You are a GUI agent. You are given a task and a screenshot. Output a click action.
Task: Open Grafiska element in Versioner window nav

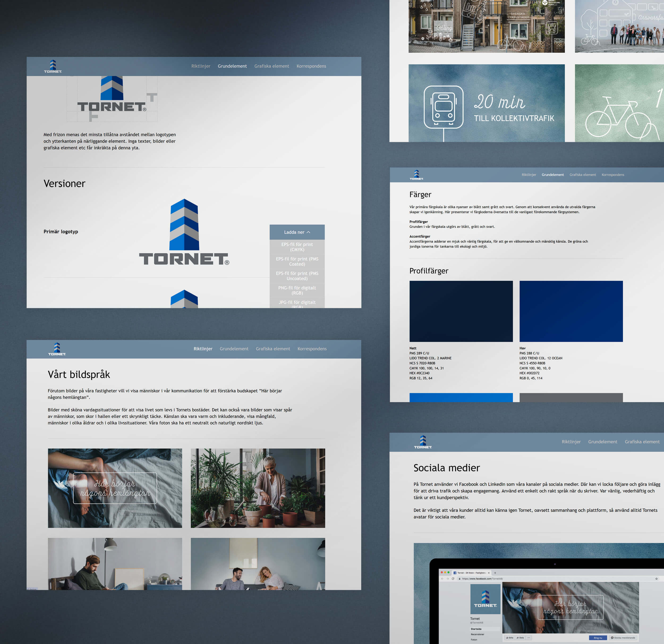[x=272, y=66]
